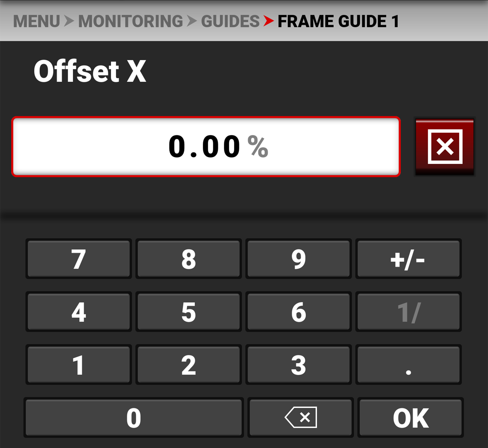The height and width of the screenshot is (448, 488).
Task: Tap the number 5 key
Action: (189, 312)
